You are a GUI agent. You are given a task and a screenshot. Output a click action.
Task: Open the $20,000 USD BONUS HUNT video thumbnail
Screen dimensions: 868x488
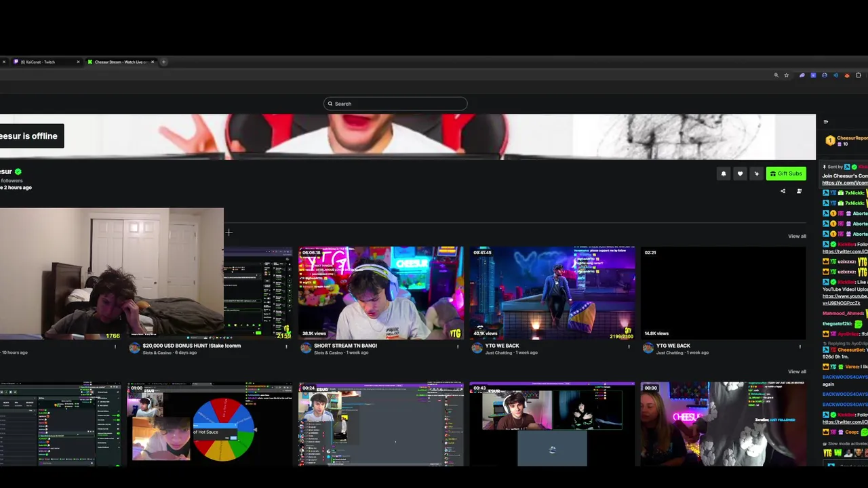click(258, 293)
